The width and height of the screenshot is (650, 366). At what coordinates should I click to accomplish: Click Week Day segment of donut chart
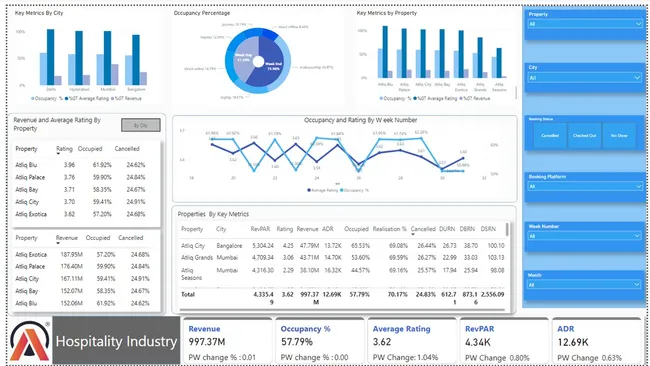pos(245,58)
